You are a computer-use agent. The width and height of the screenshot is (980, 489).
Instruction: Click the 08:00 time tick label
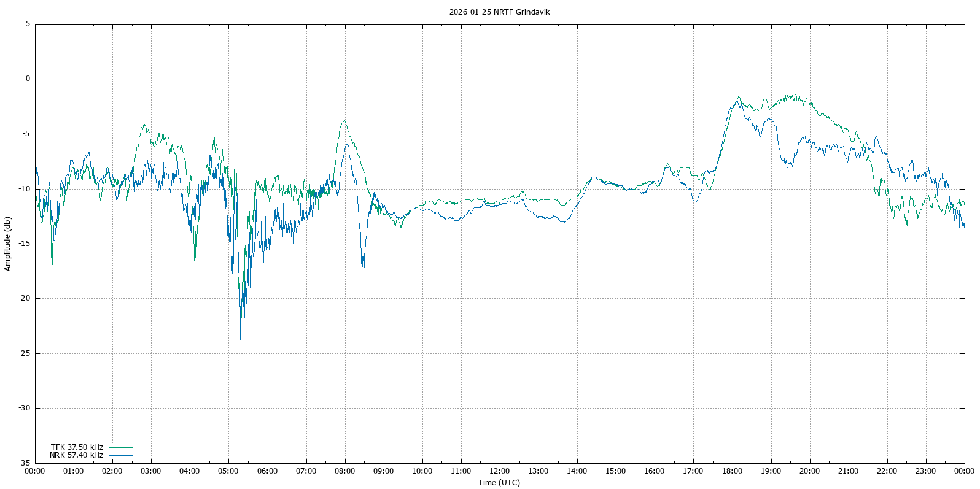click(x=344, y=471)
